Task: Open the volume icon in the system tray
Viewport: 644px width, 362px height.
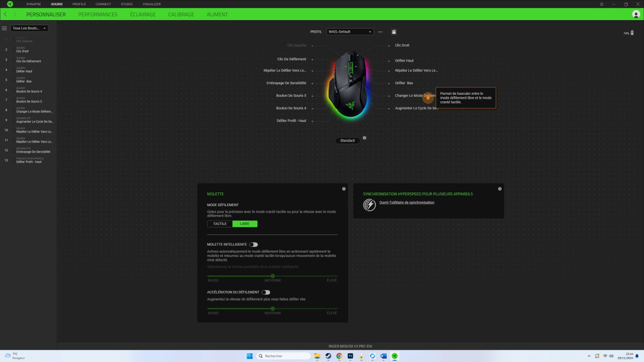Action: tap(611, 356)
